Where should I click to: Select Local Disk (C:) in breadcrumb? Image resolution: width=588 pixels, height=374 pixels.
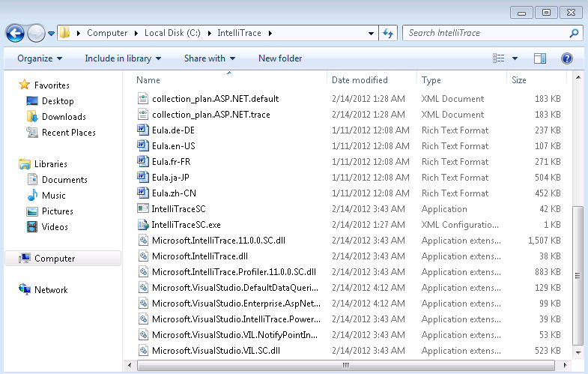[172, 33]
